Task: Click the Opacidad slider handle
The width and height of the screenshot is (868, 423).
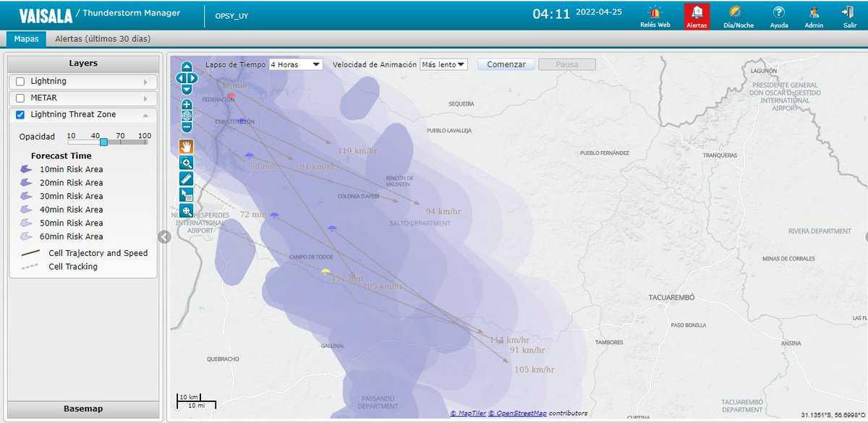Action: 103,142
